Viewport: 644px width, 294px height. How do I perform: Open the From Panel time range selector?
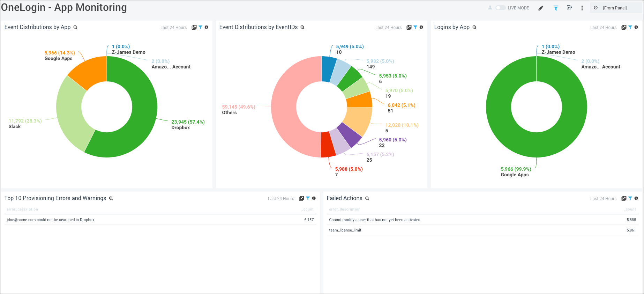click(x=615, y=8)
